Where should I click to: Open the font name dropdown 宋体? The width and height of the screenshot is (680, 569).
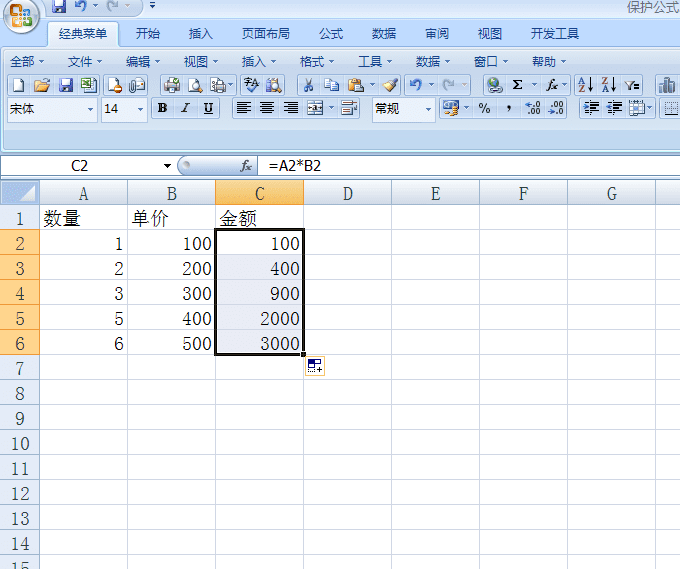click(90, 109)
